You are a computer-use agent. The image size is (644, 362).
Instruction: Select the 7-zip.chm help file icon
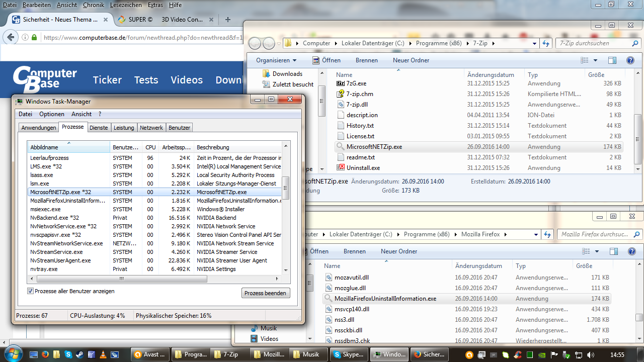pyautogui.click(x=341, y=94)
